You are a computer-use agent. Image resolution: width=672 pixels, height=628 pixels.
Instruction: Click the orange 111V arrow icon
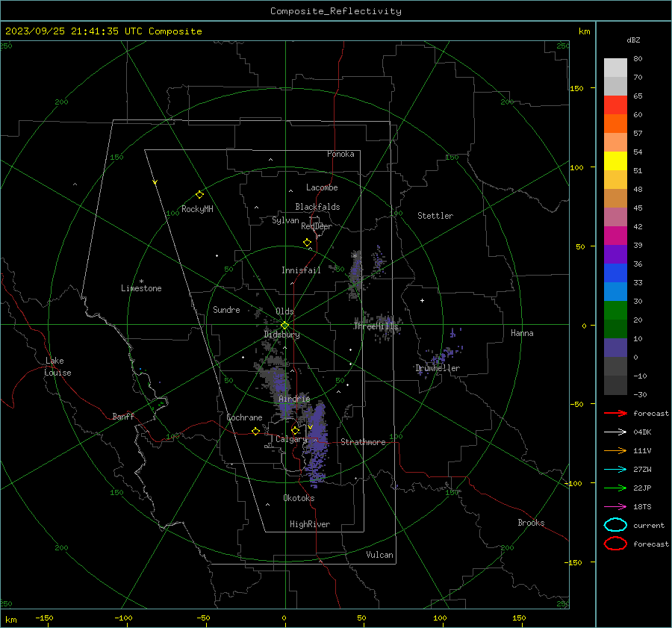(615, 450)
